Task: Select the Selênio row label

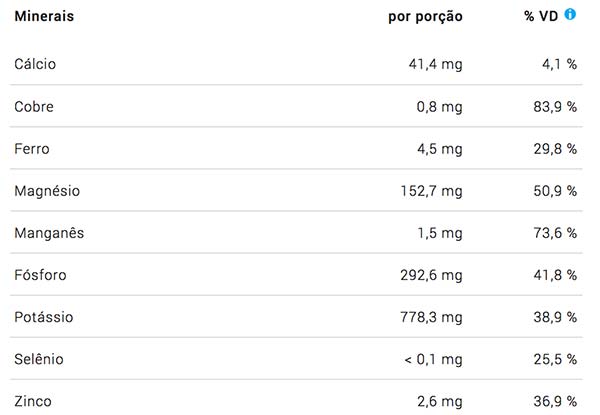Action: click(39, 359)
